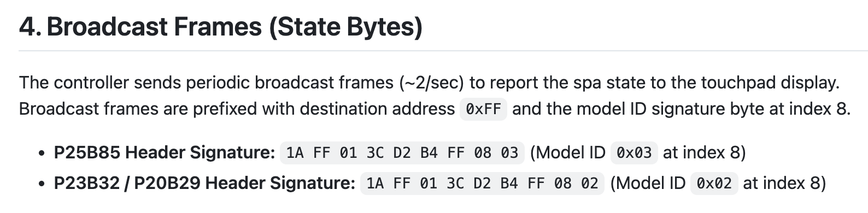Image resolution: width=868 pixels, height=213 pixels.
Task: Click "The controller" at the paragraph start
Action: [x=74, y=82]
